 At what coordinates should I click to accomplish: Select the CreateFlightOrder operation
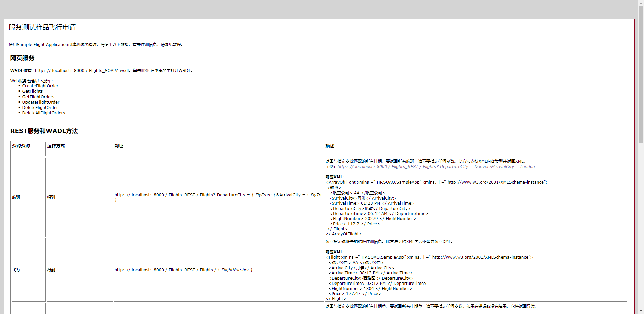click(x=40, y=86)
